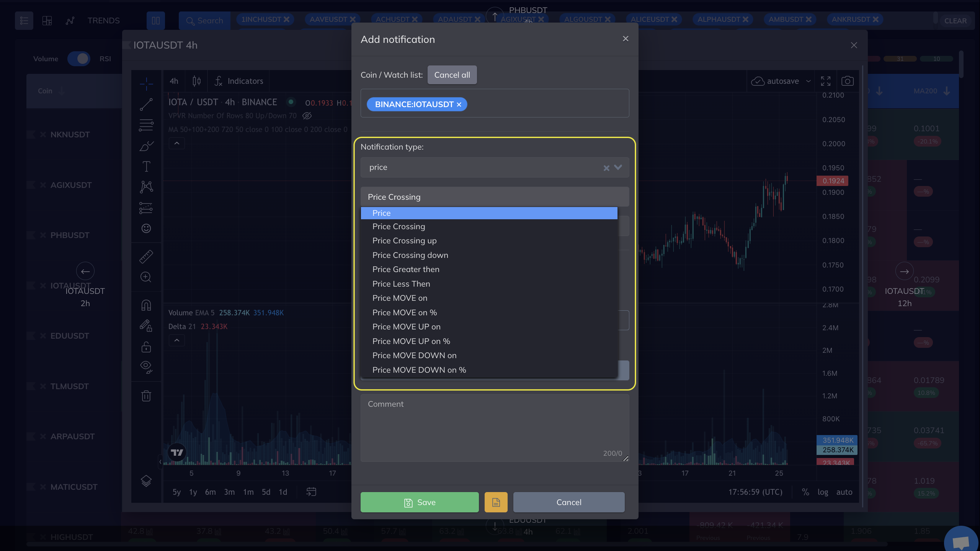Choose Price Greater then option

489,269
